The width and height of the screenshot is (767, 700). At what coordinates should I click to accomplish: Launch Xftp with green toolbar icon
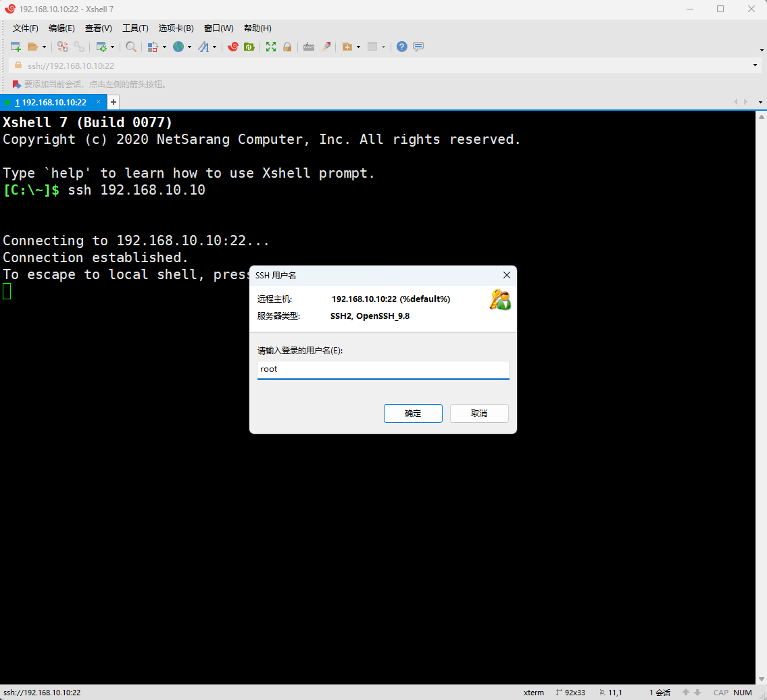[x=249, y=47]
